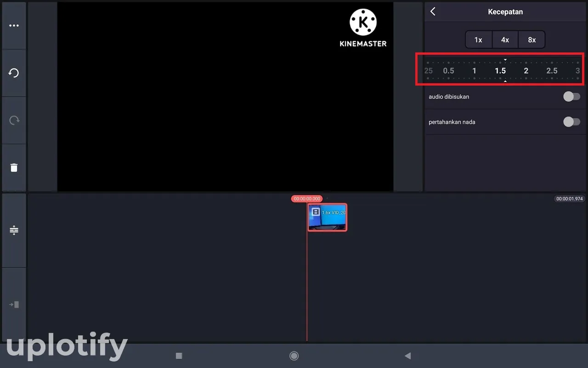Set speed preset to 4x
The height and width of the screenshot is (368, 588).
click(x=505, y=40)
